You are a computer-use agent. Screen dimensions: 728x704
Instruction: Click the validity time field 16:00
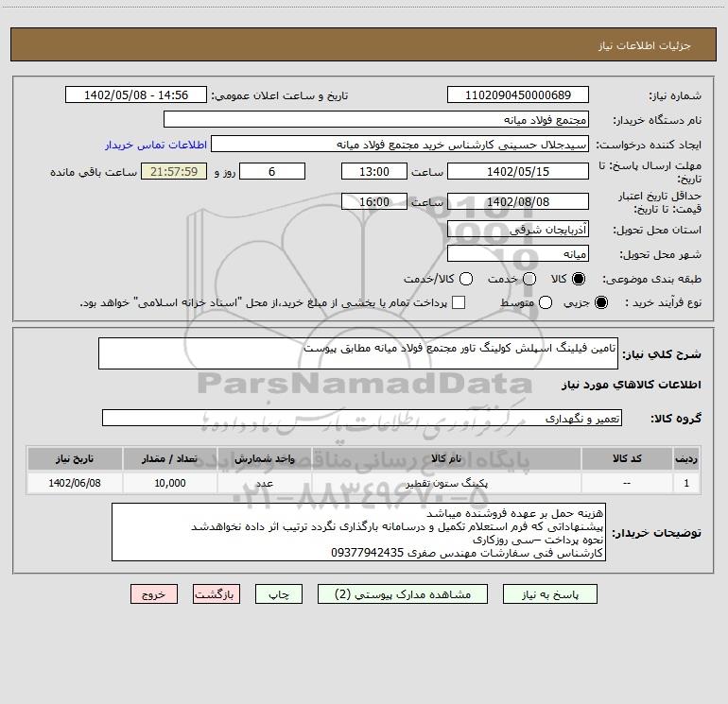pos(374,201)
